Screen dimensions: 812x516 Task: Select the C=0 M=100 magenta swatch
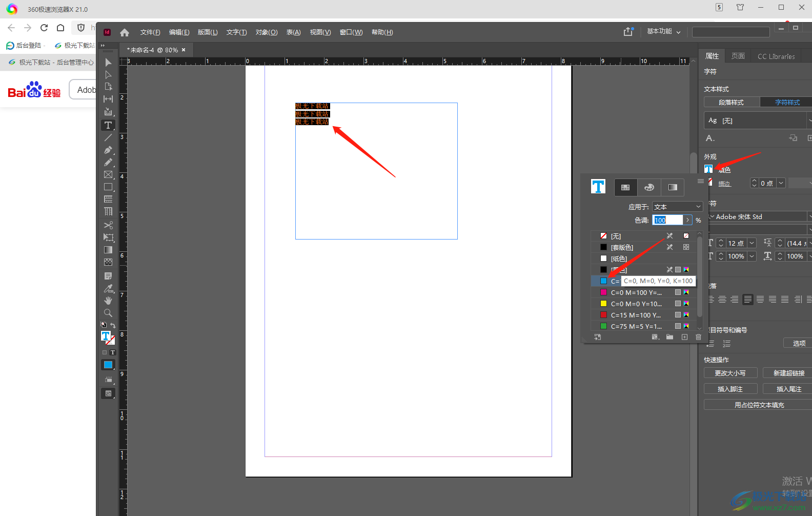pyautogui.click(x=644, y=292)
